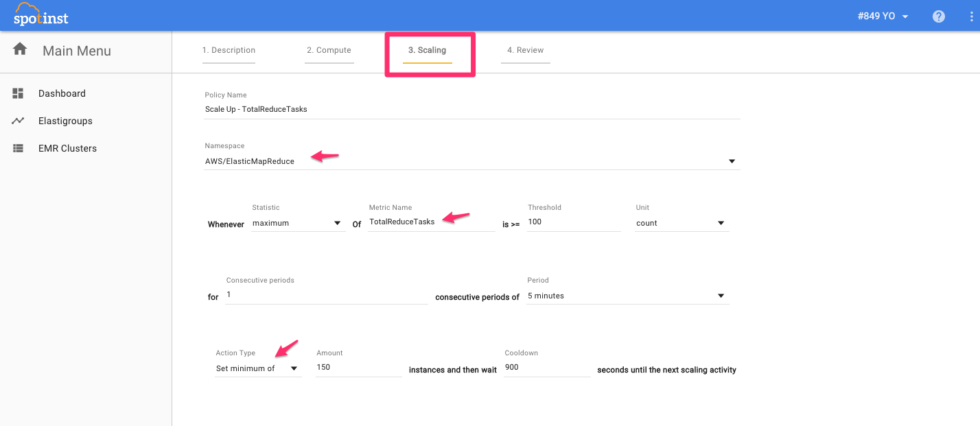This screenshot has width=980, height=426.
Task: Click the home icon beside Main Menu
Action: 20,49
